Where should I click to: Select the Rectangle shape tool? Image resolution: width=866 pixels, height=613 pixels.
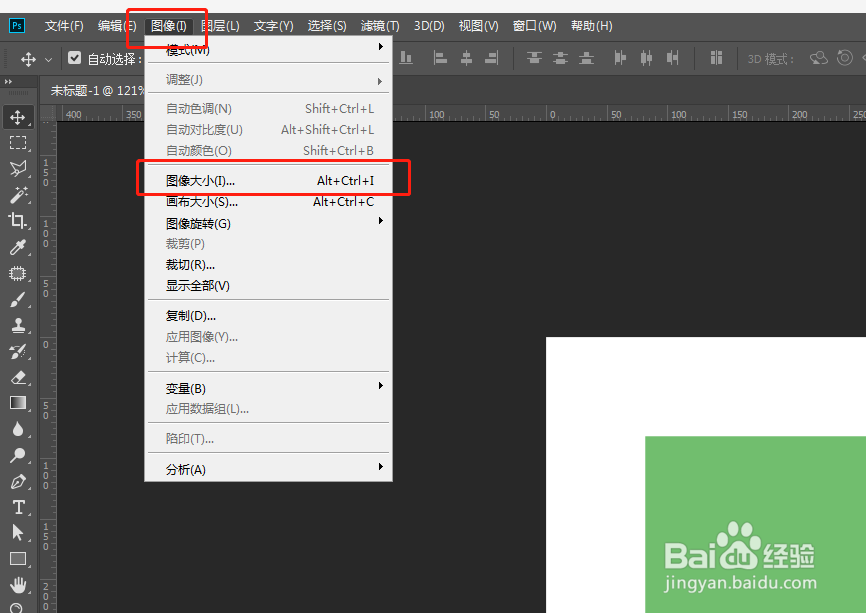click(18, 559)
